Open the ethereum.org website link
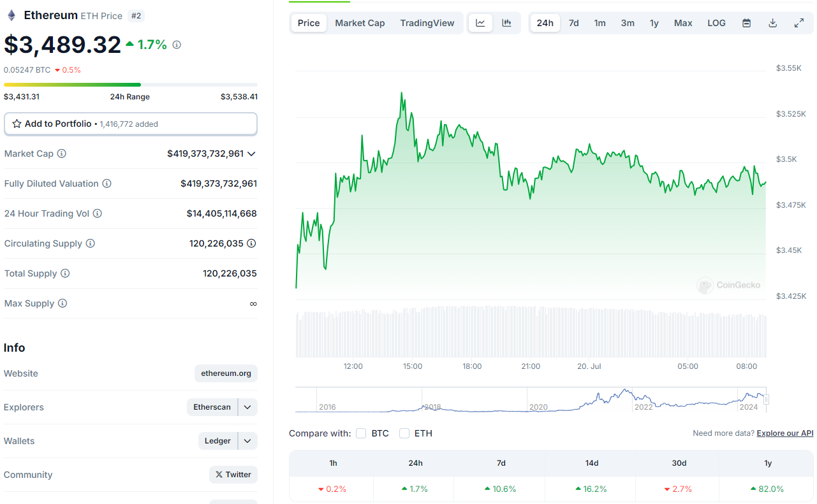The image size is (817, 504). 226,373
